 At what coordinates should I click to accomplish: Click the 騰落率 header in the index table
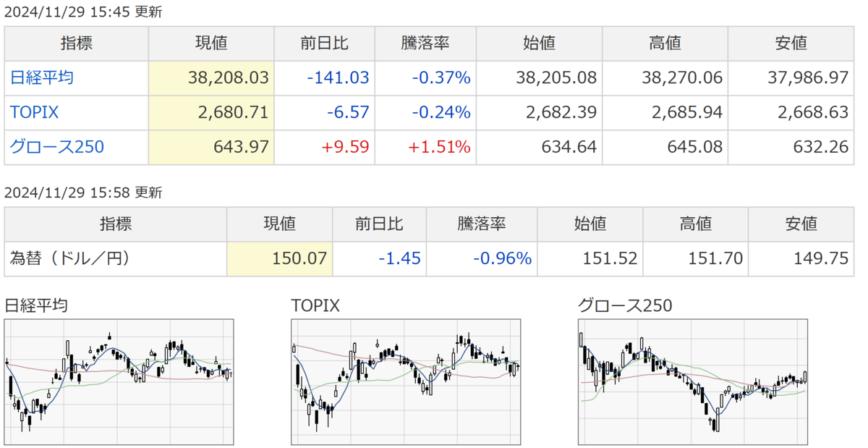(x=425, y=43)
